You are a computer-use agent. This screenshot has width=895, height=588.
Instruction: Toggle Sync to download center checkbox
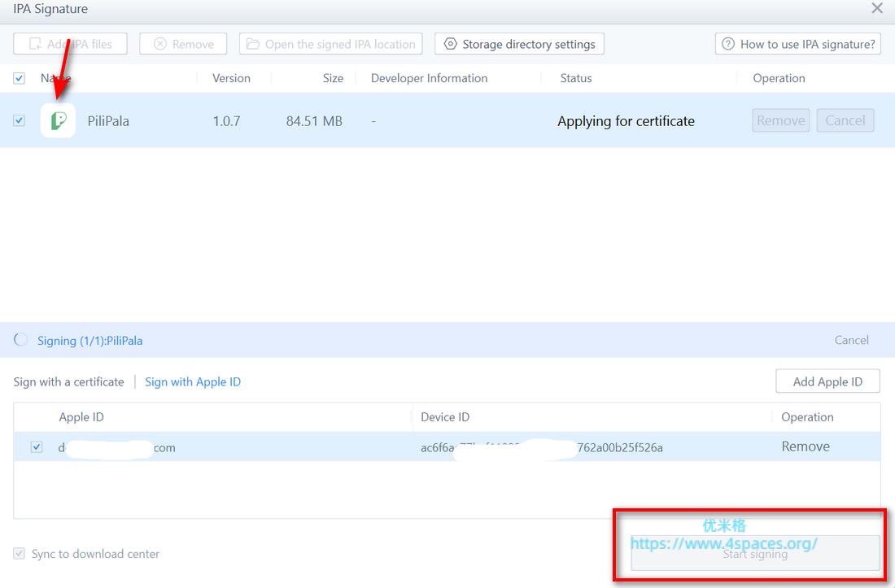coord(19,554)
